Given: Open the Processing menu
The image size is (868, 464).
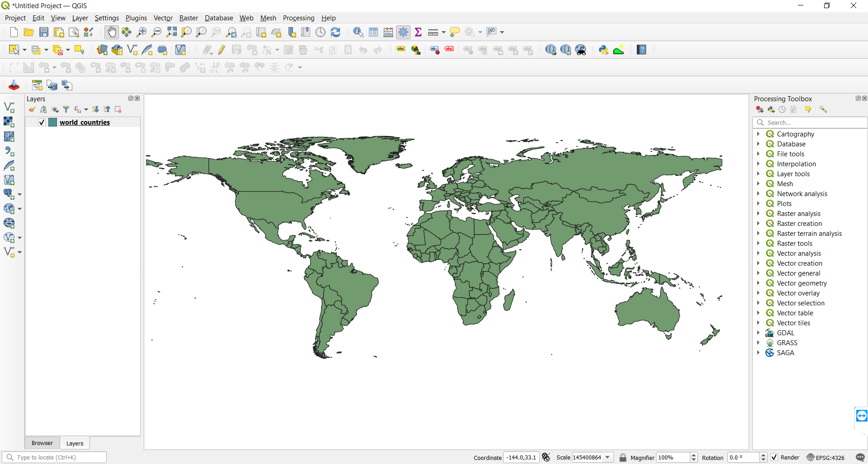Looking at the screenshot, I should coord(298,18).
